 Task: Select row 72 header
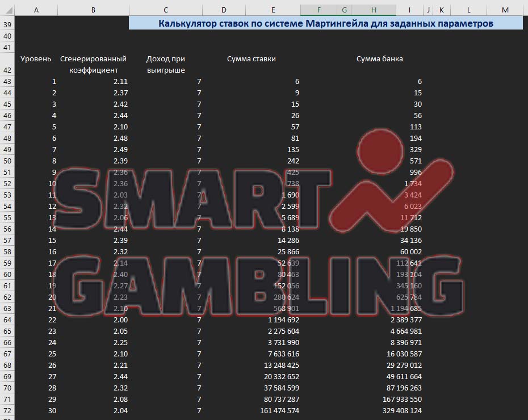[7, 411]
